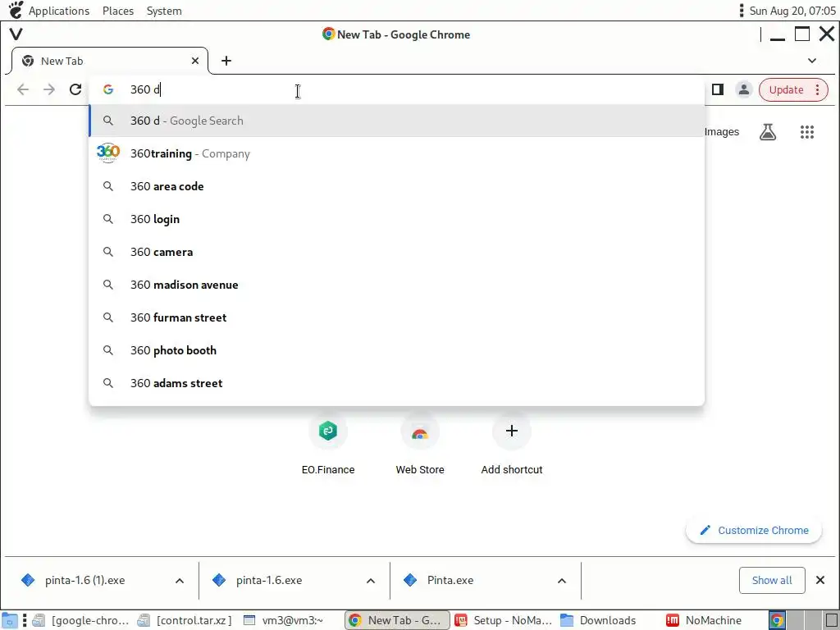Switch to Setup - NoMachine taskbar window
840x630 pixels.
pyautogui.click(x=504, y=620)
